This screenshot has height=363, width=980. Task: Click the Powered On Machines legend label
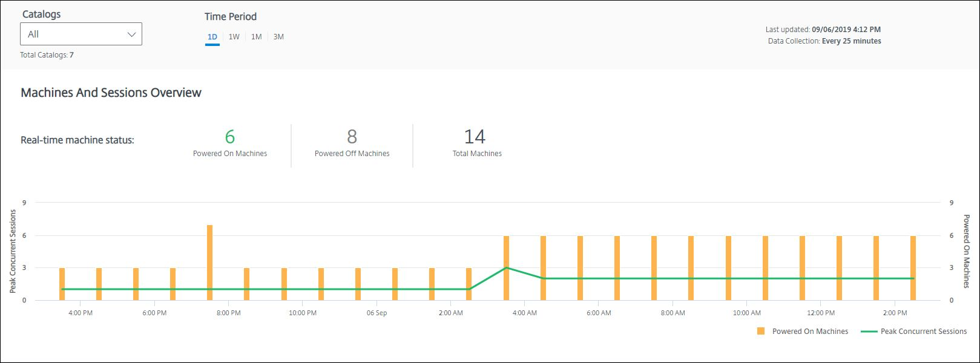pyautogui.click(x=810, y=332)
